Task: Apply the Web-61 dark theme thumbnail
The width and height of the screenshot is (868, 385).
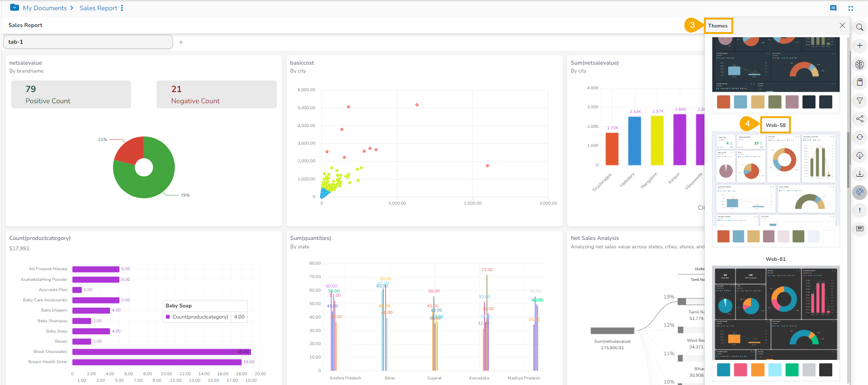Action: 776,313
